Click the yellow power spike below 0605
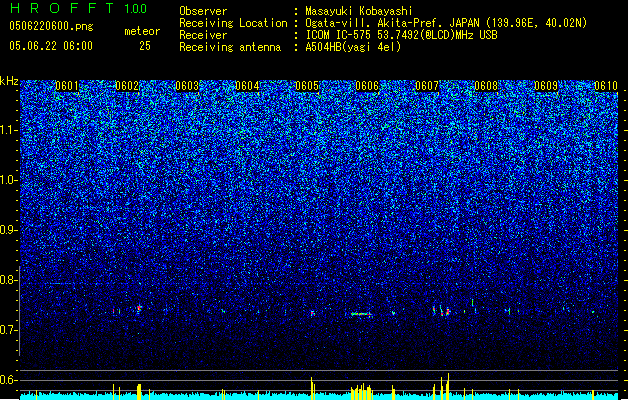Viewport: 629px width, 400px height. [x=311, y=388]
